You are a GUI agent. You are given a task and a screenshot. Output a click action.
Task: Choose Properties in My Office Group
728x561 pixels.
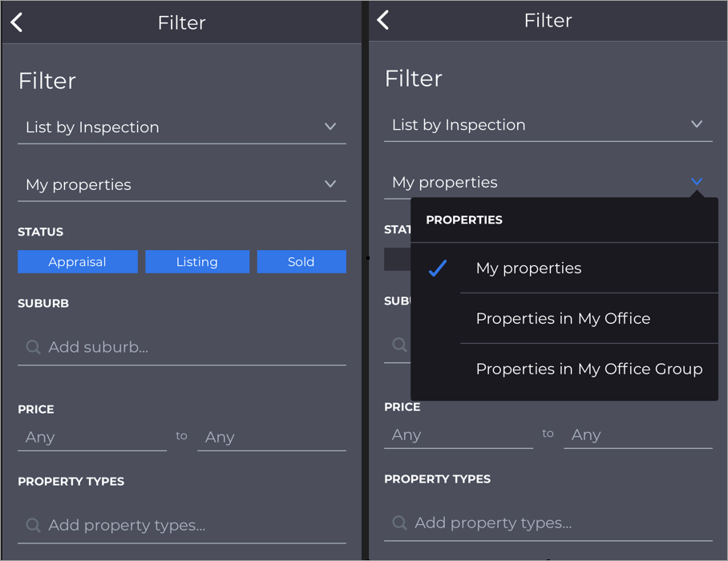589,369
